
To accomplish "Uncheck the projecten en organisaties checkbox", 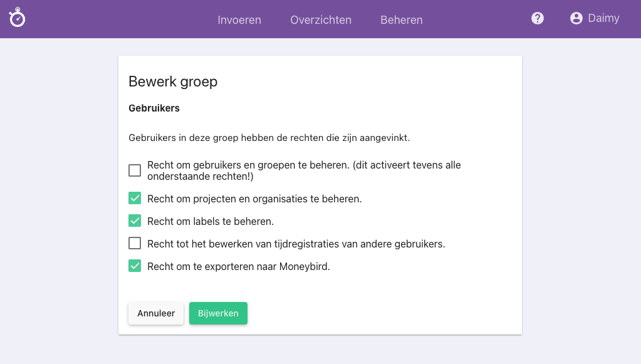I will click(x=135, y=199).
